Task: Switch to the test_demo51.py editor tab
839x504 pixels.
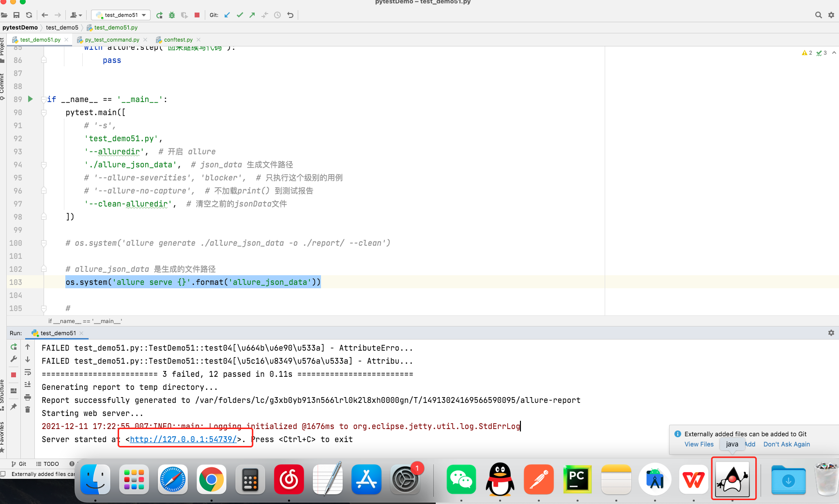Action: click(40, 40)
